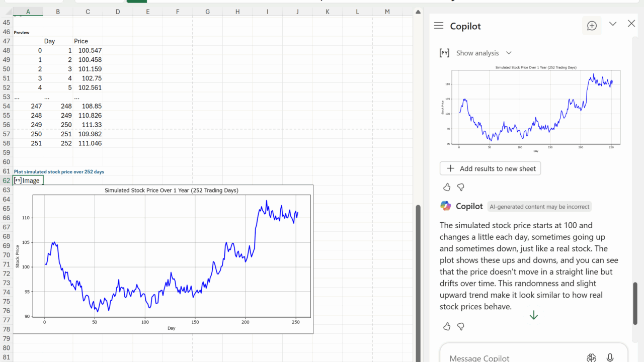Click the Copilot pane scrollbar thumb
This screenshot has width=644, height=362.
click(635, 303)
